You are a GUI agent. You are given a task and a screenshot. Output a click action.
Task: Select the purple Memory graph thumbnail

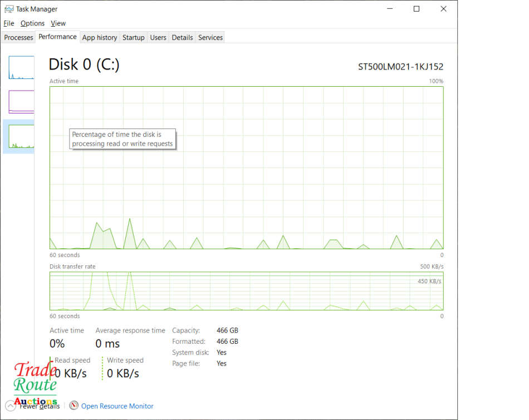click(x=21, y=102)
